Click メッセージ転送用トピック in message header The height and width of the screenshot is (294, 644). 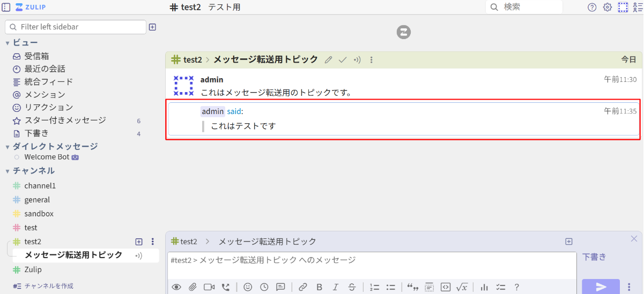pyautogui.click(x=265, y=59)
